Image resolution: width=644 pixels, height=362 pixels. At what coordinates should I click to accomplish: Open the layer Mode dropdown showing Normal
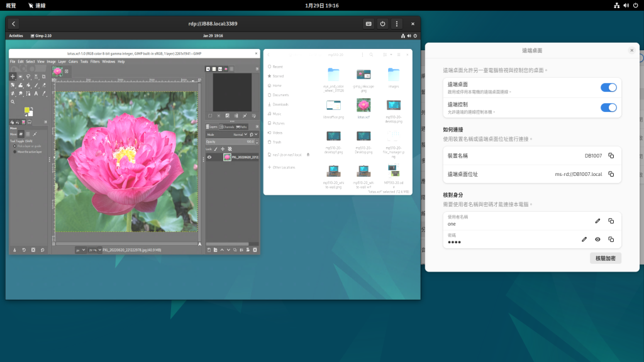pos(240,134)
